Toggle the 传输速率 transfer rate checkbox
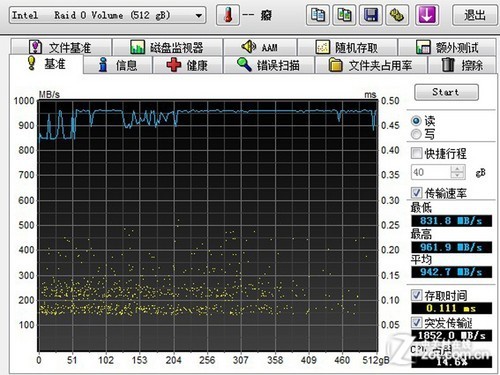This screenshot has width=500, height=375. [x=416, y=192]
